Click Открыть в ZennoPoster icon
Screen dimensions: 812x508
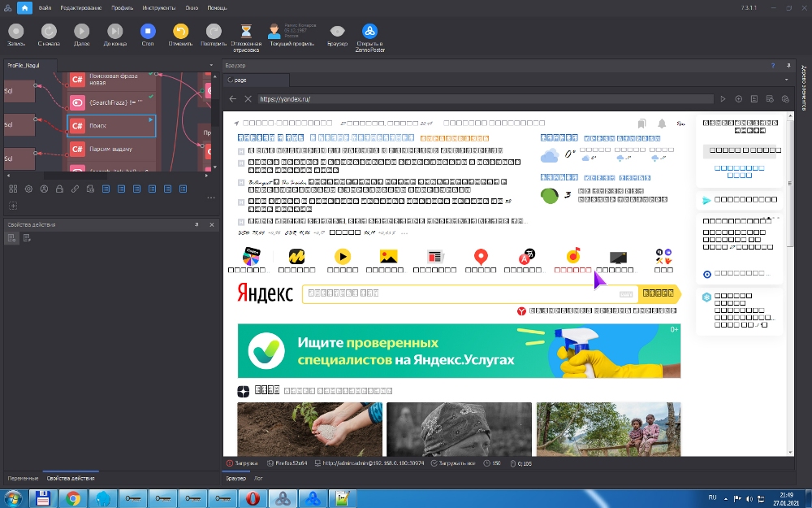click(369, 32)
